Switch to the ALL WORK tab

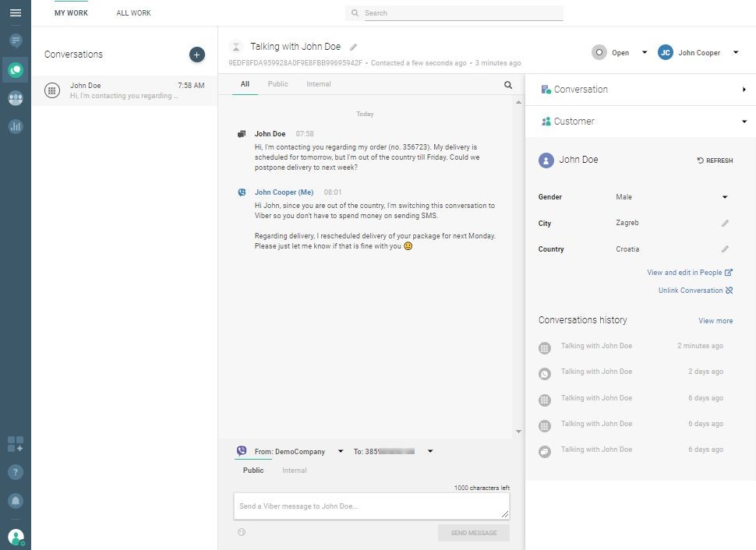(133, 13)
